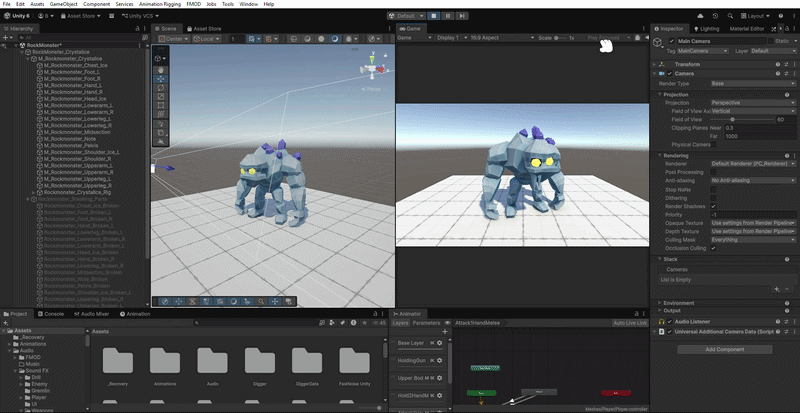The image size is (800, 413).
Task: Select the Transform tool in Scene toolbar
Action: coord(161,114)
